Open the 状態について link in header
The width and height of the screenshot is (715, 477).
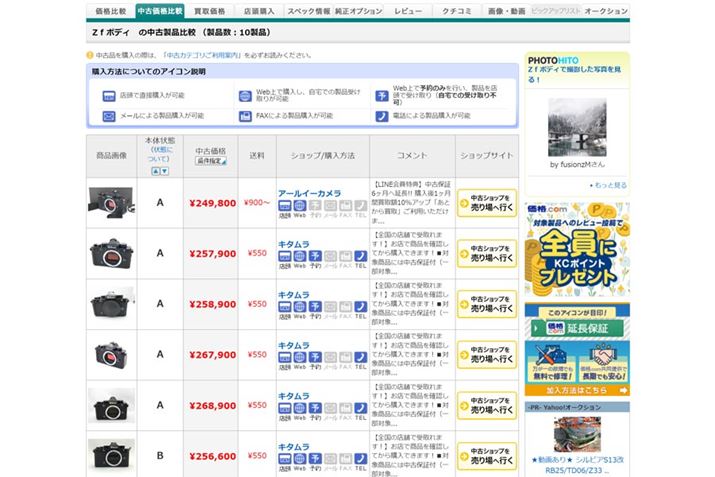[160, 153]
